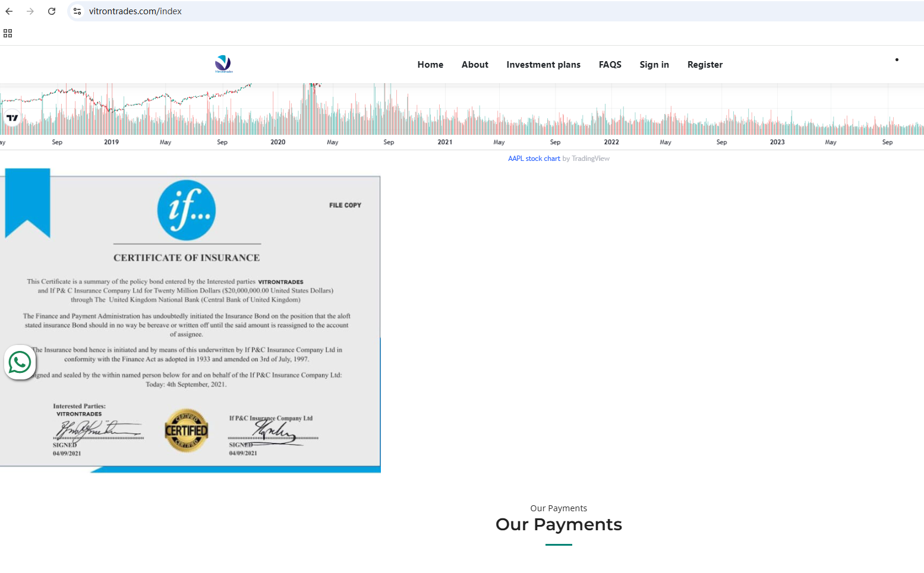Click the Certificate of Insurance title
This screenshot has width=924, height=573.
[x=187, y=258]
